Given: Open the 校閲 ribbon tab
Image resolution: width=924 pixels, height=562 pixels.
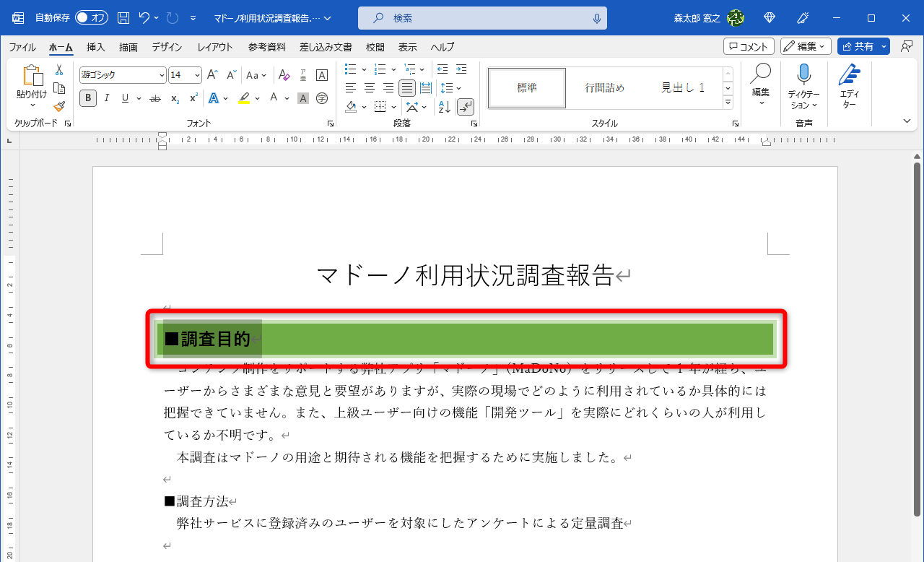Looking at the screenshot, I should coord(375,47).
